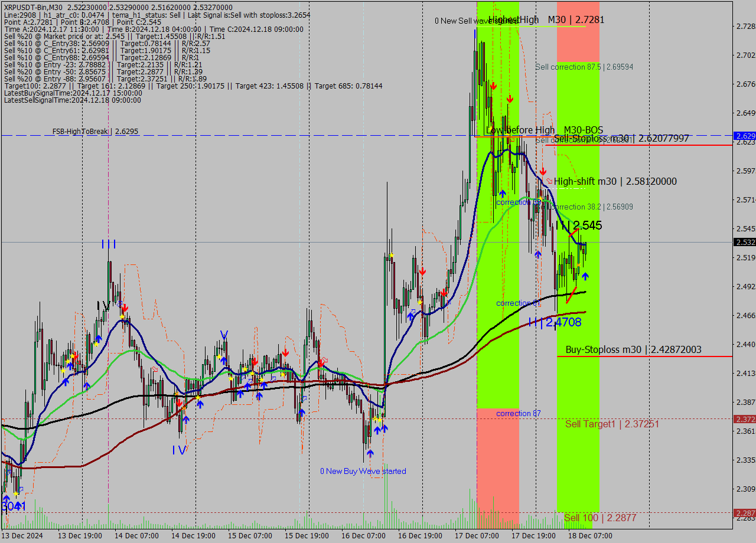Screen dimensions: 756x543
Task: Click the wave label showing 2.545
Action: [579, 225]
